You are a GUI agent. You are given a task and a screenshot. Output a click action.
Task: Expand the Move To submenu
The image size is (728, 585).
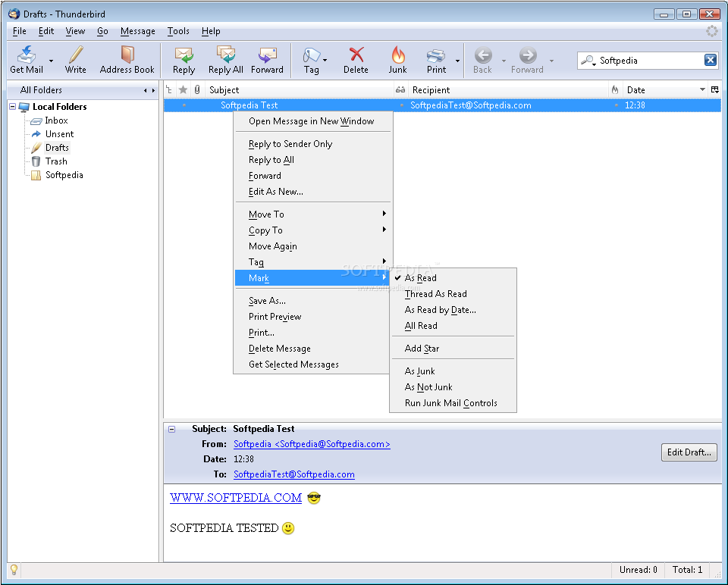click(x=312, y=214)
